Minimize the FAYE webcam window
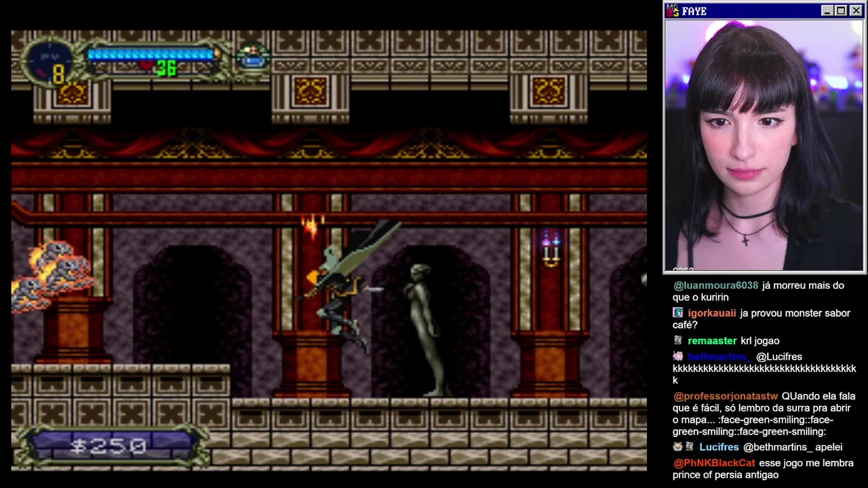 (827, 11)
